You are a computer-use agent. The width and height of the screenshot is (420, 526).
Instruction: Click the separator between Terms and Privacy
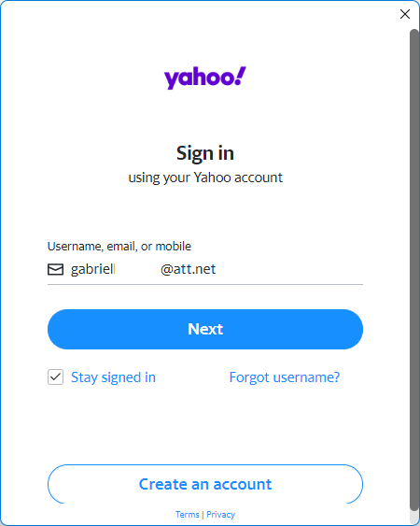[x=203, y=514]
